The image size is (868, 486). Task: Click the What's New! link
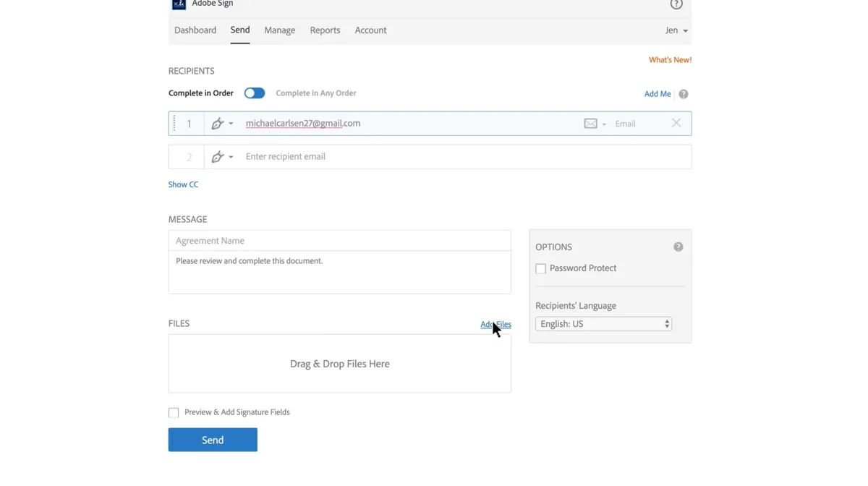(670, 60)
